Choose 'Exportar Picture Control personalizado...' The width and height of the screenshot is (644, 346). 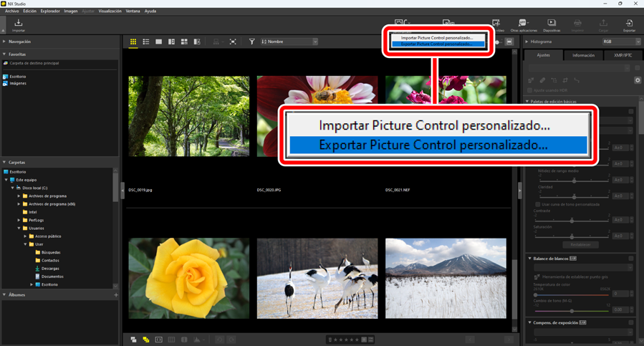click(438, 44)
